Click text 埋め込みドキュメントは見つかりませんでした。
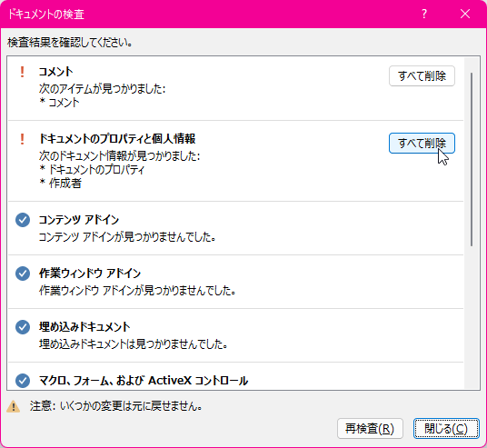Image resolution: width=487 pixels, height=448 pixels. [x=134, y=343]
